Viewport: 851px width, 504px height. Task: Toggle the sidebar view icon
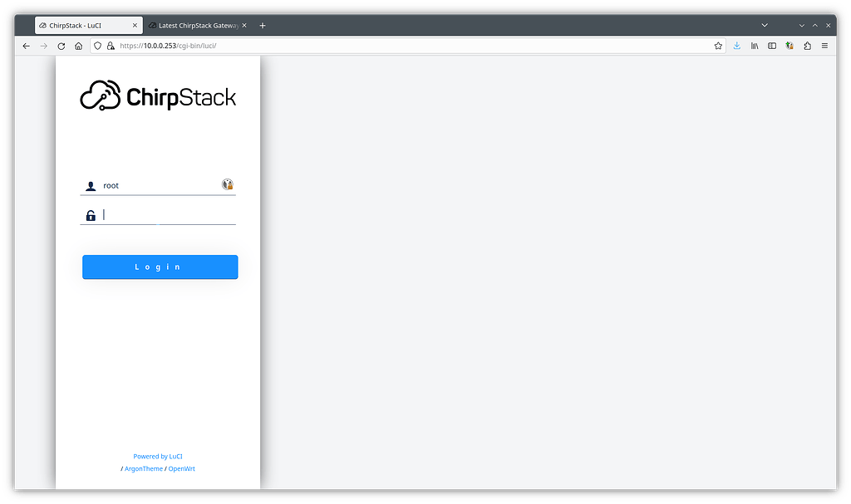(772, 46)
